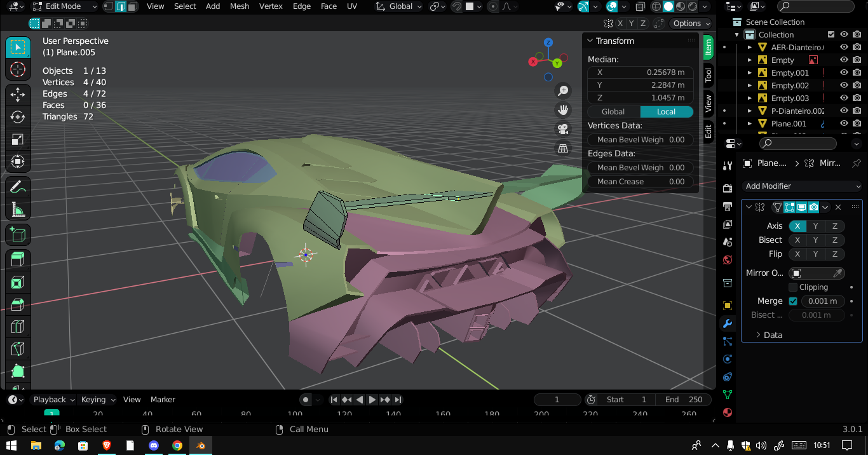
Task: Pin the properties editor context
Action: (x=856, y=163)
